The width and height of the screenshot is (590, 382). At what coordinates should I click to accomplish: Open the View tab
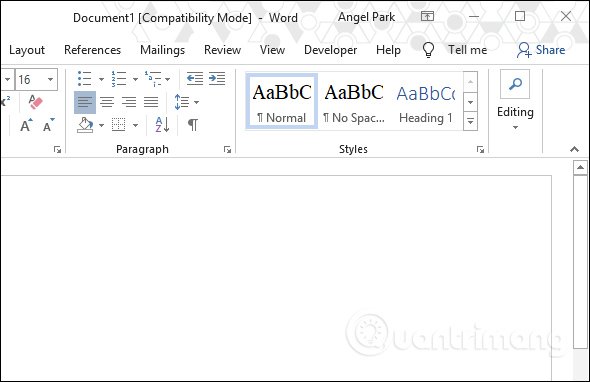click(x=272, y=50)
